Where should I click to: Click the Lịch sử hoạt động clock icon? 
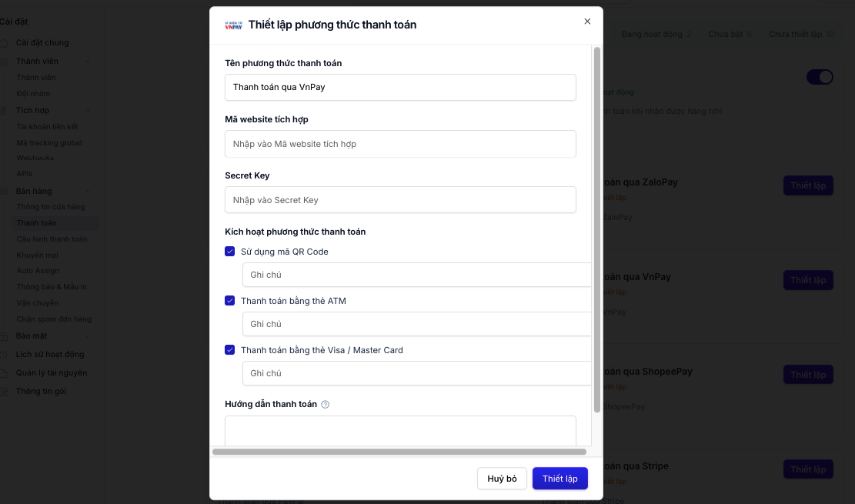4,355
